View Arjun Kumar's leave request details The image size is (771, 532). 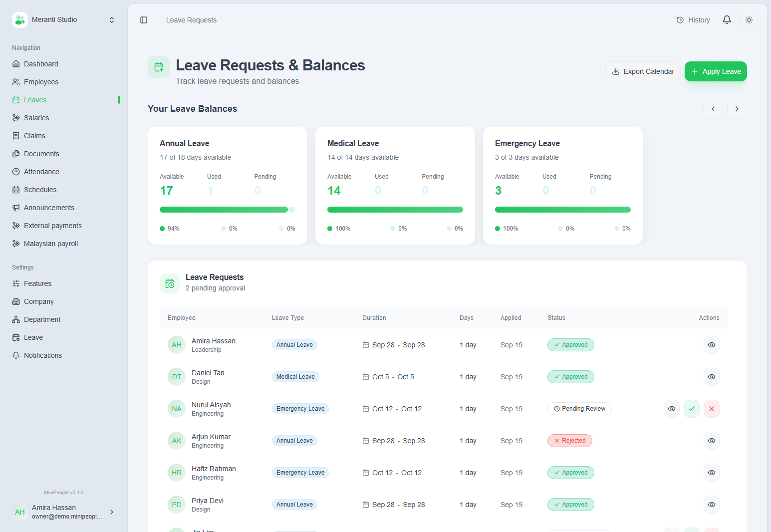712,441
